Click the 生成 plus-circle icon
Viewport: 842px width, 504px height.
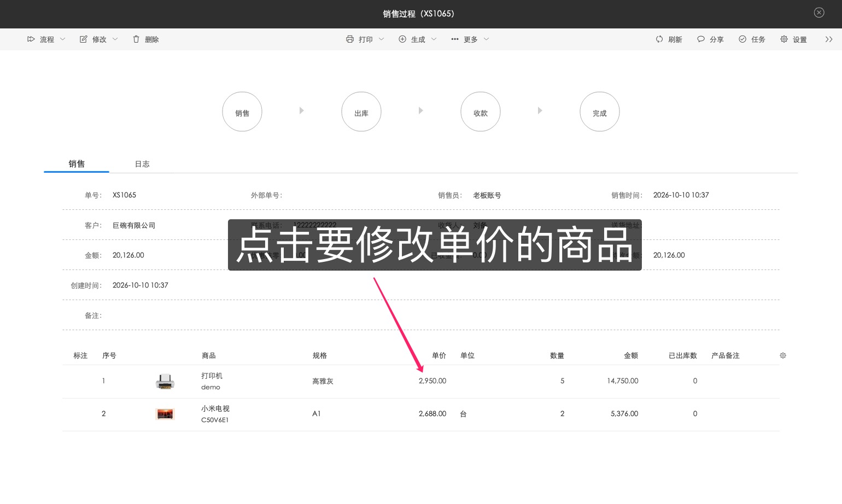pos(402,39)
